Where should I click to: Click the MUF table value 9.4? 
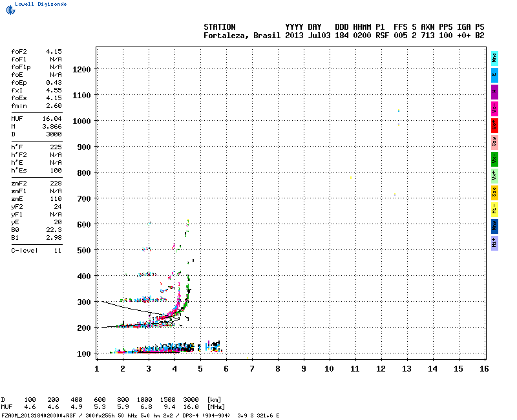(169, 407)
